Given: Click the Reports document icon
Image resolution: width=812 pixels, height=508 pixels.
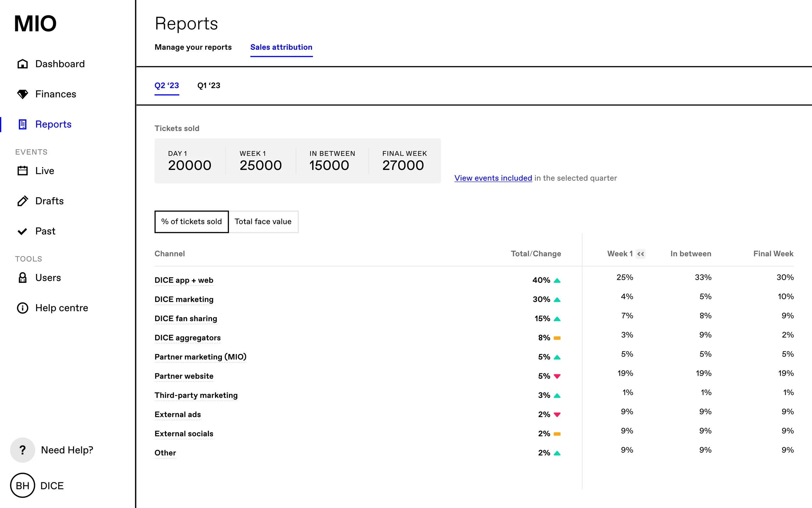Looking at the screenshot, I should pyautogui.click(x=22, y=124).
